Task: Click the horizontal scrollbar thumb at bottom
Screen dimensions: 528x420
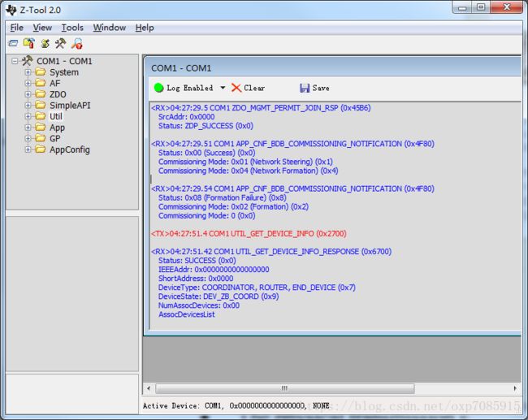Action: coord(284,388)
